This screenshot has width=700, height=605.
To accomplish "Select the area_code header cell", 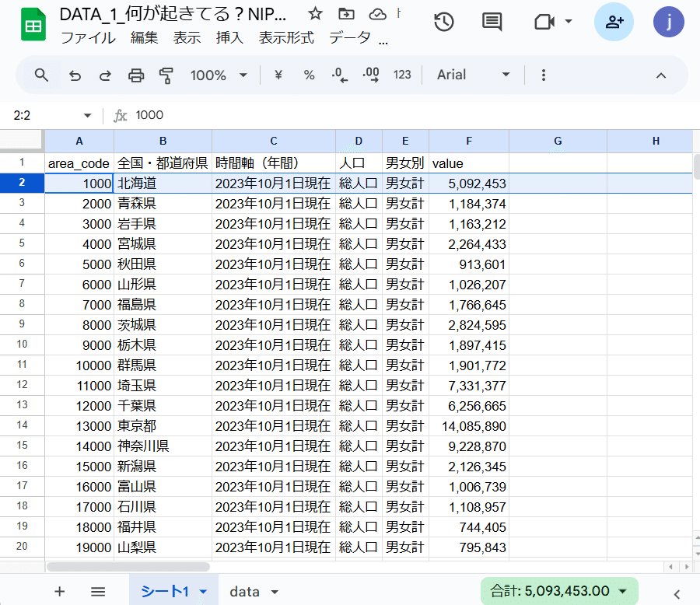I will pos(79,163).
